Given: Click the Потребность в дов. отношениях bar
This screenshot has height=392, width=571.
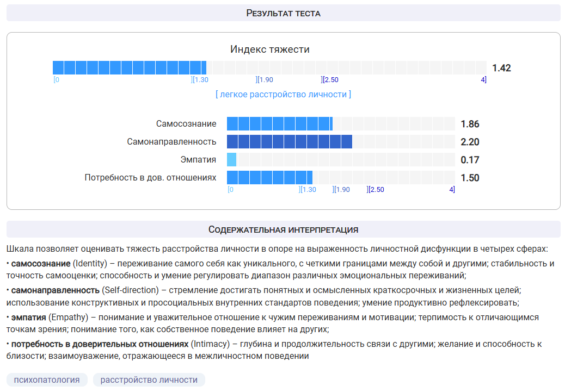Looking at the screenshot, I should click(x=269, y=178).
